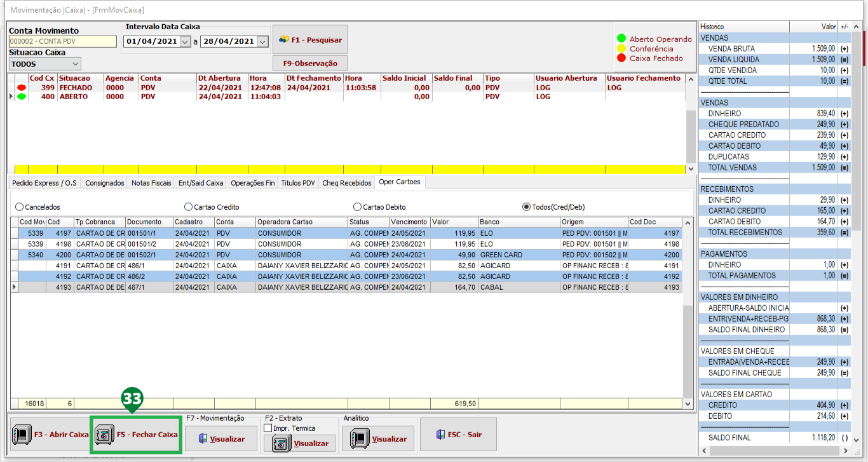Click the card operations grid scroll-down arrow
The image size is (868, 462).
tap(687, 403)
